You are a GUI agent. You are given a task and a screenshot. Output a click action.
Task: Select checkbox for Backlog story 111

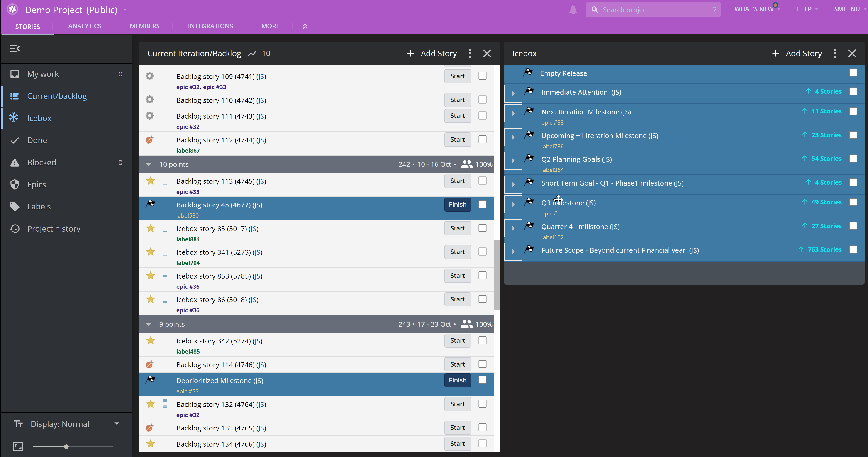point(483,115)
